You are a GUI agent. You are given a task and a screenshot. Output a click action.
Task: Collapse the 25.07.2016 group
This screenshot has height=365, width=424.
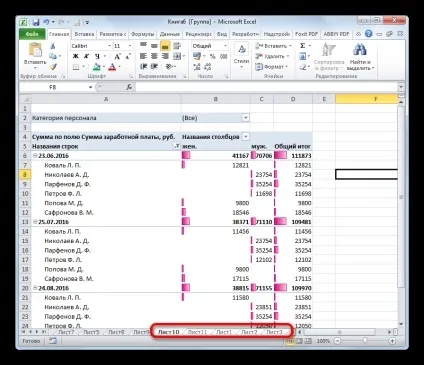tap(35, 222)
